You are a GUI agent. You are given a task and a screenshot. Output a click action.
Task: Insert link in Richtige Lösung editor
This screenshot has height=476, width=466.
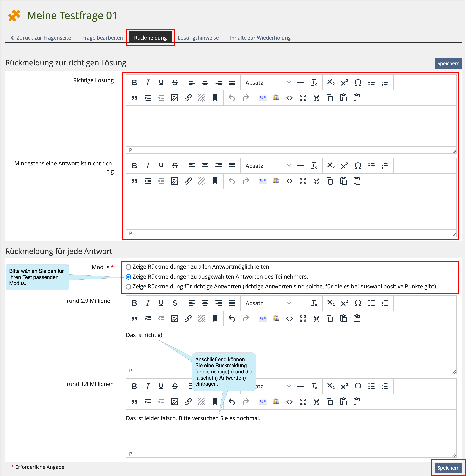click(x=188, y=98)
